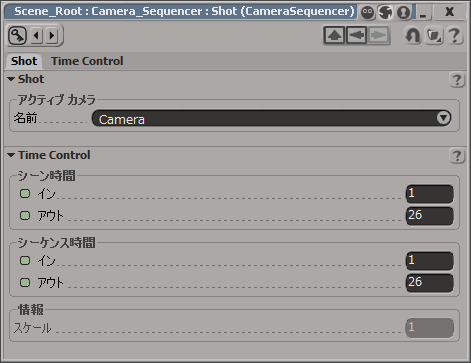This screenshot has width=471, height=363.
Task: Click the lock keyhole icon in title bar
Action: 404,12
